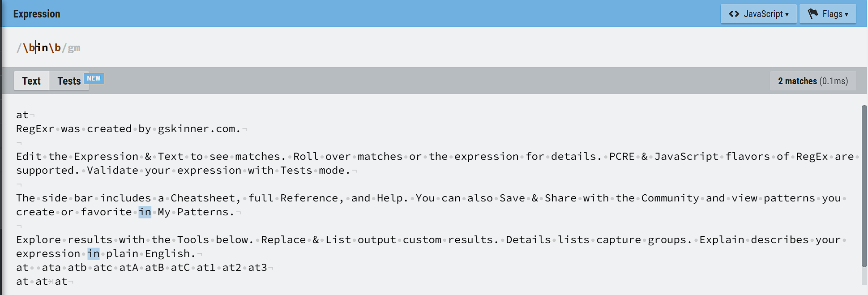Screen dimensions: 868x295
Task: Click the NEW badge on Tests tab
Action: 94,78
